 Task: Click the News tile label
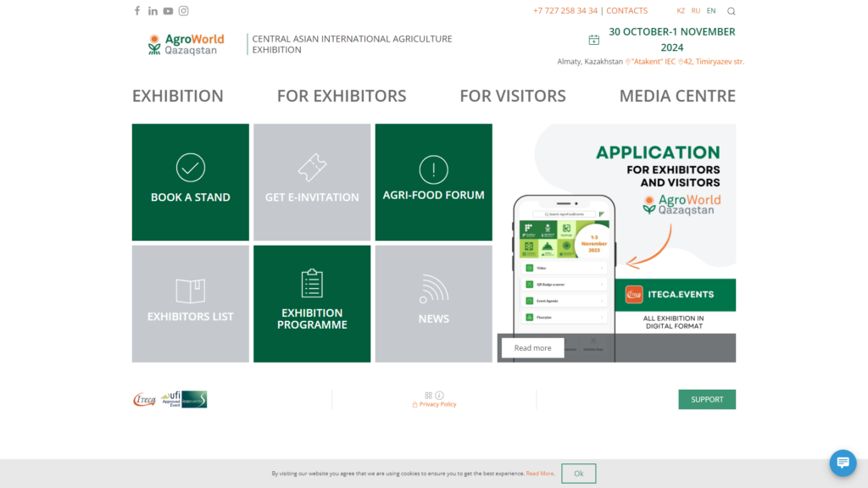433,319
